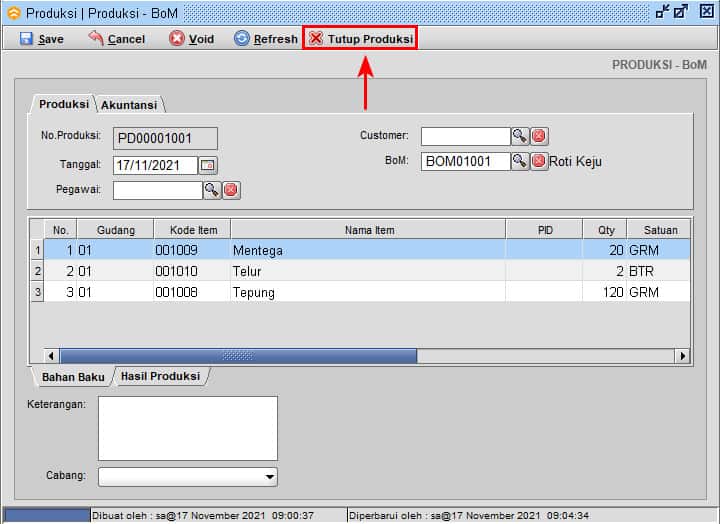Click the PID column header

pos(545,230)
